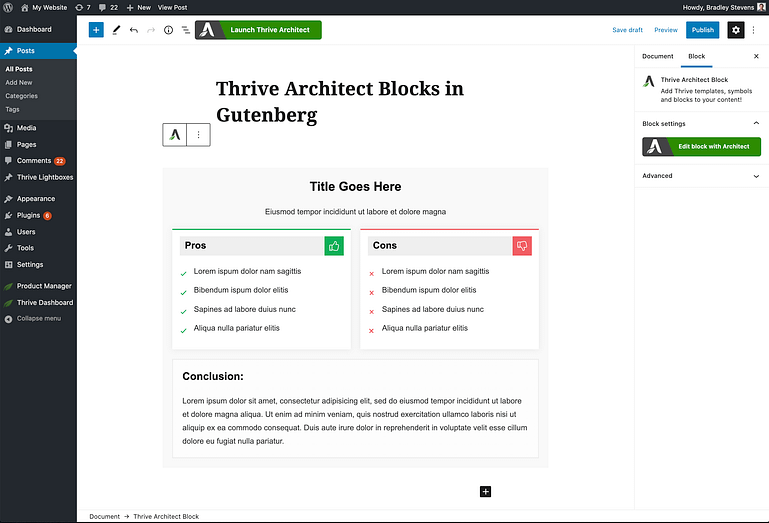This screenshot has height=523, width=769.
Task: Open the content info details icon
Action: click(168, 30)
